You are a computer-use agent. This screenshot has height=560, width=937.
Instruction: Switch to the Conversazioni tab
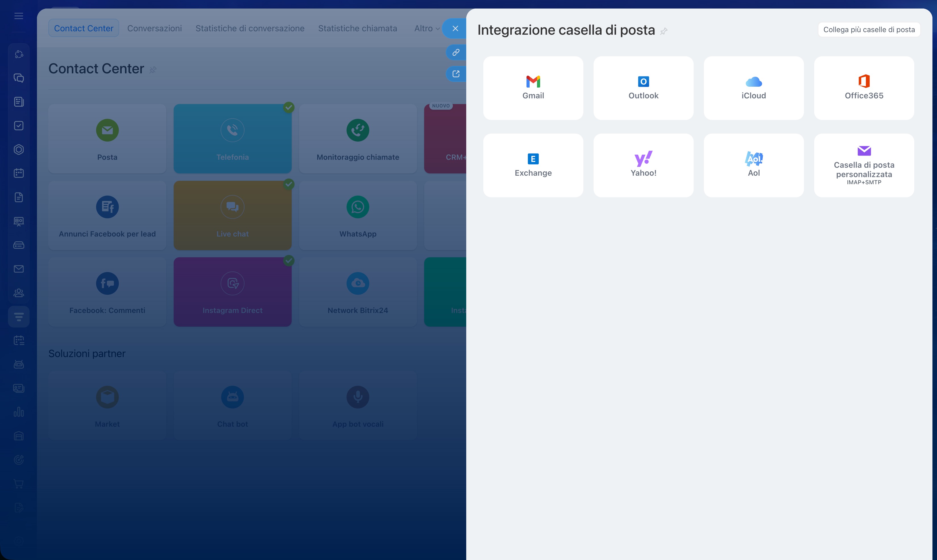click(x=154, y=28)
